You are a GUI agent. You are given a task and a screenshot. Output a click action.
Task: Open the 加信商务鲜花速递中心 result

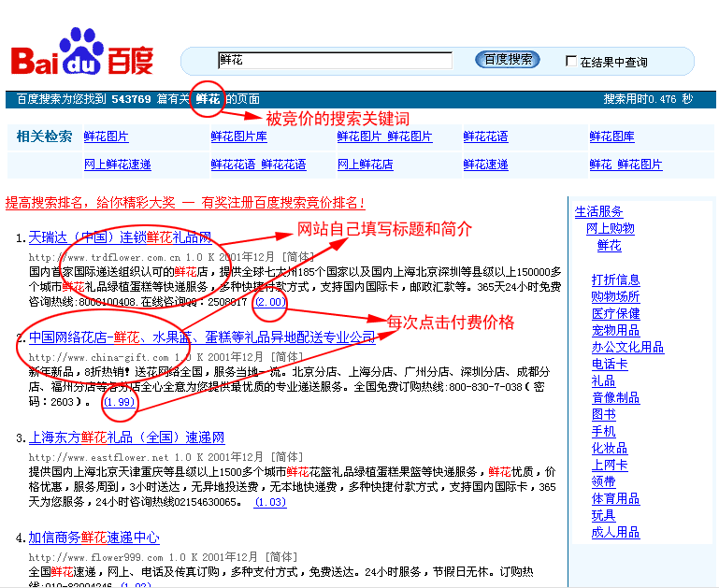click(93, 538)
